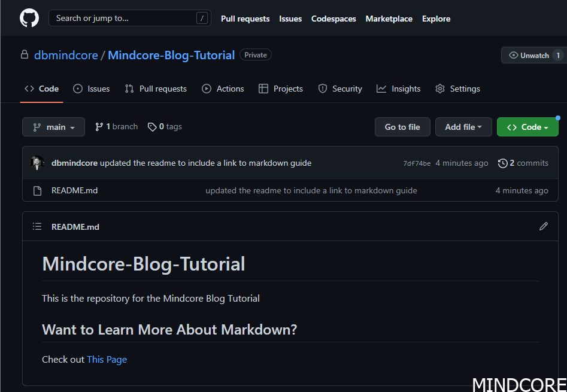Open the main branch selector dropdown

(x=53, y=126)
